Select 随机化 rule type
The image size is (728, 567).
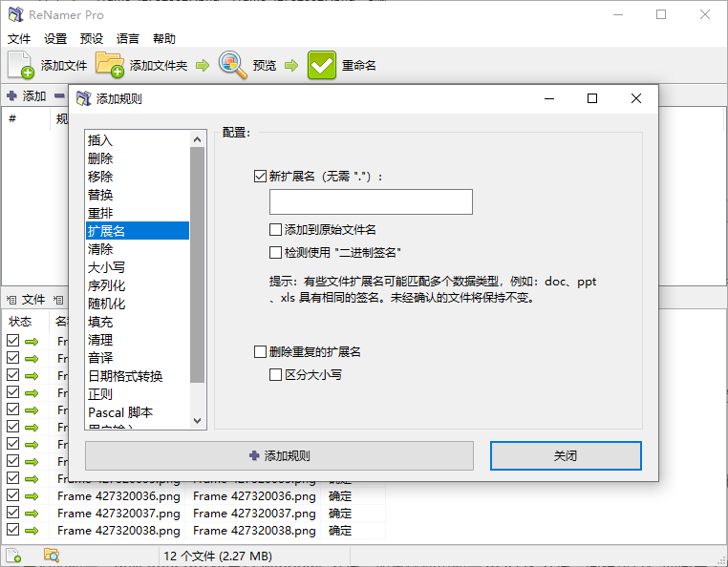(x=138, y=304)
